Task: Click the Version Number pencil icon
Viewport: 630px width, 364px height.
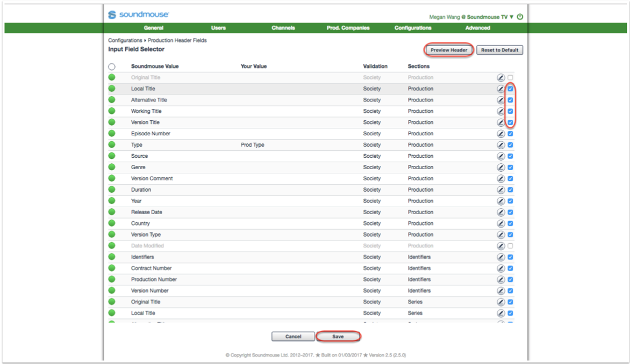Action: tap(500, 291)
